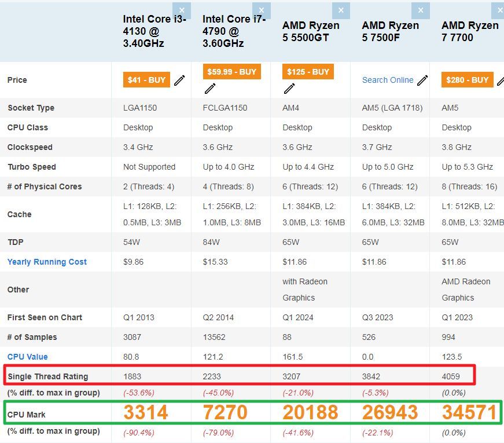Select Intel Core i7-4790 @ 3.60GHz heading
Image resolution: width=504 pixels, height=443 pixels.
click(x=234, y=31)
